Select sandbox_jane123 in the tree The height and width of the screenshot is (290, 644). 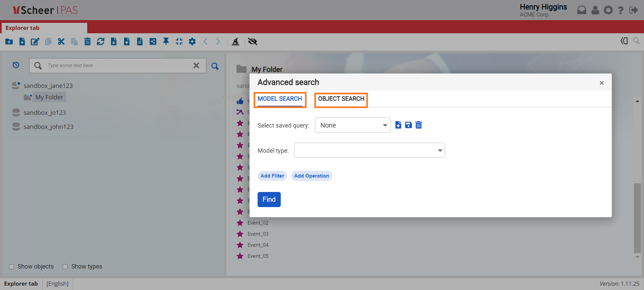[48, 86]
